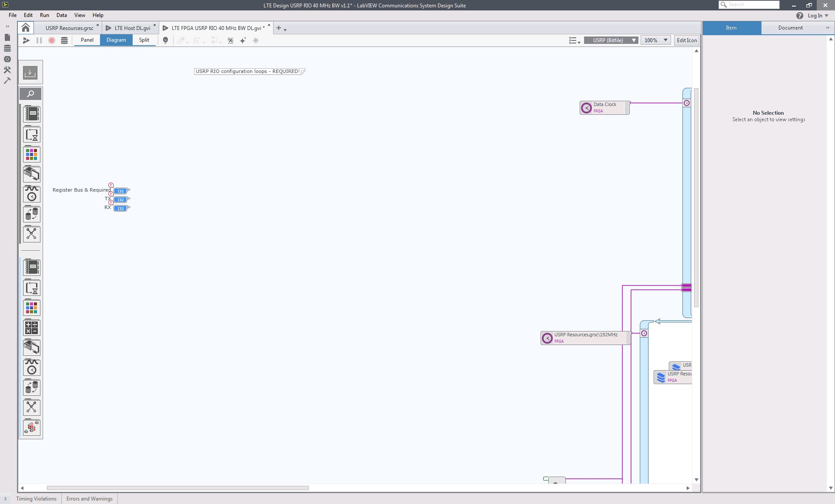Open the Data menu

[x=62, y=15]
